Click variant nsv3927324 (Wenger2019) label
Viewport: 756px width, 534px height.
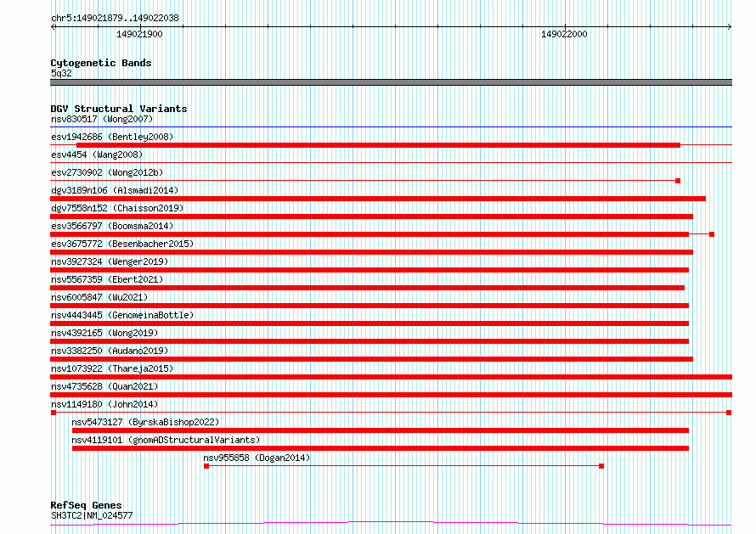[x=110, y=261]
